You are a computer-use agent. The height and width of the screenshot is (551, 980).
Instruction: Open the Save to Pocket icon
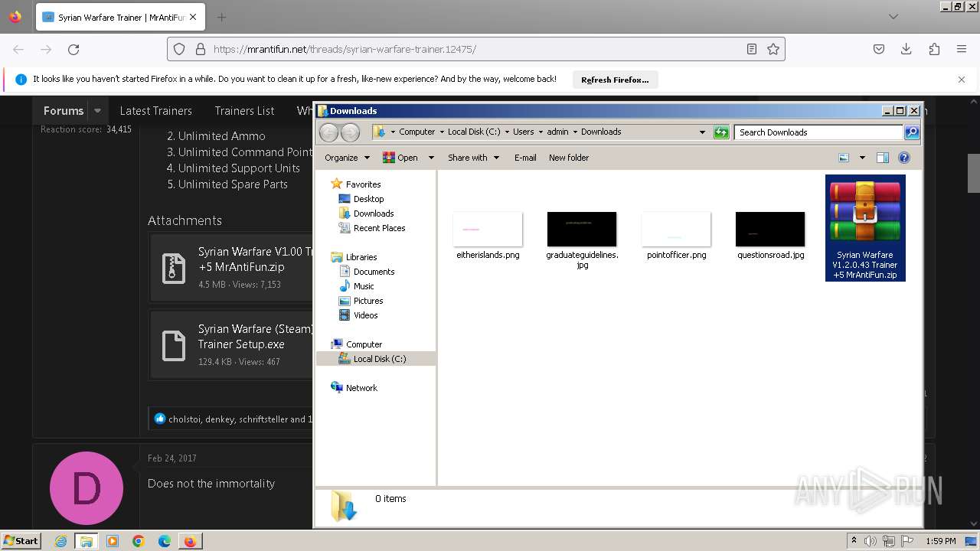879,49
